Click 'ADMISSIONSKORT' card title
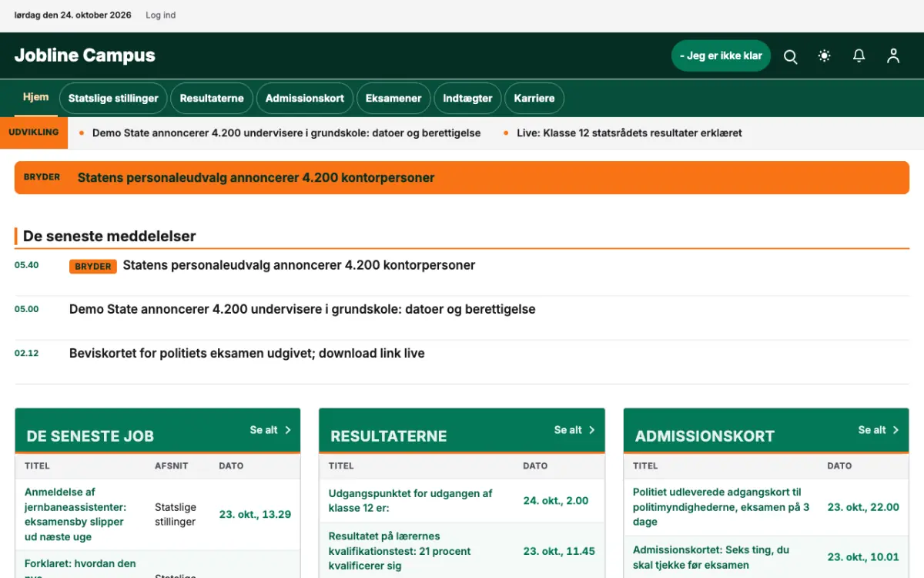This screenshot has height=578, width=924. 705,436
